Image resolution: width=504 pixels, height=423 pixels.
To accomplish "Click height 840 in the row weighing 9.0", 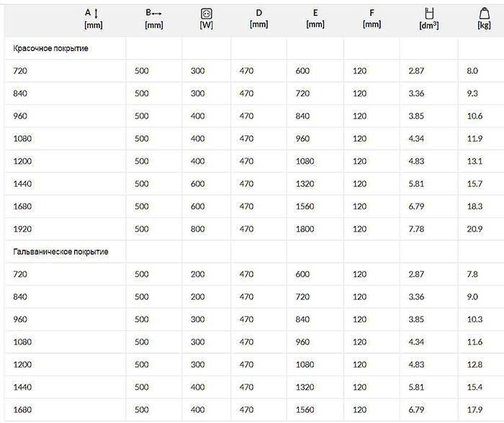I will pyautogui.click(x=20, y=297).
